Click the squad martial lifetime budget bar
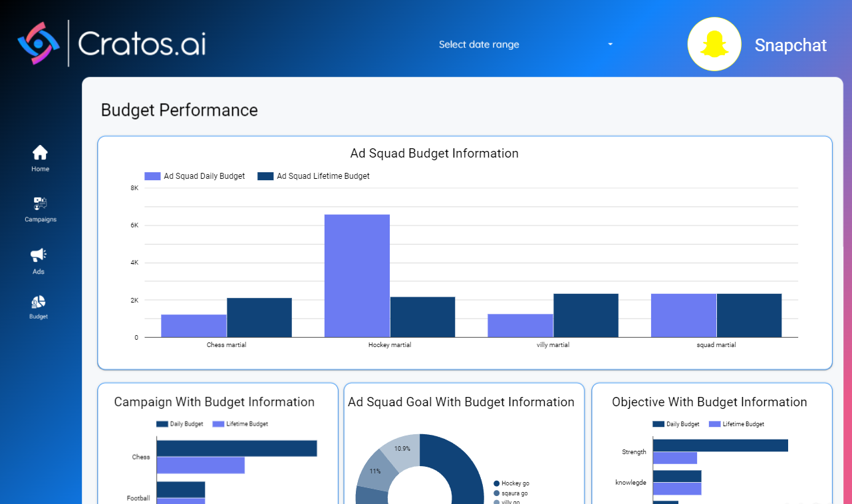 [750, 316]
